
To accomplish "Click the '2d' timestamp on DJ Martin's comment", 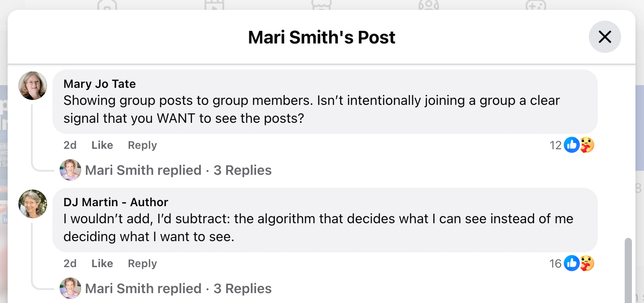I will point(70,264).
